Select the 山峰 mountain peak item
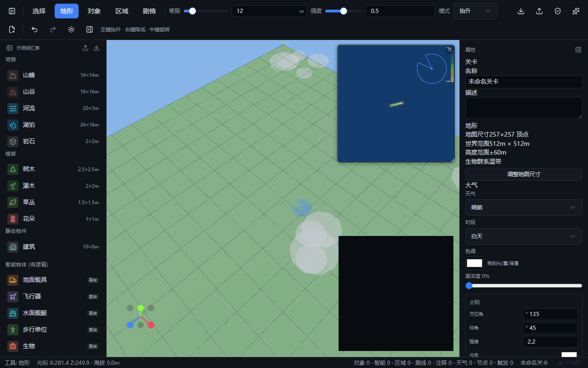This screenshot has height=368, width=588. coord(53,75)
